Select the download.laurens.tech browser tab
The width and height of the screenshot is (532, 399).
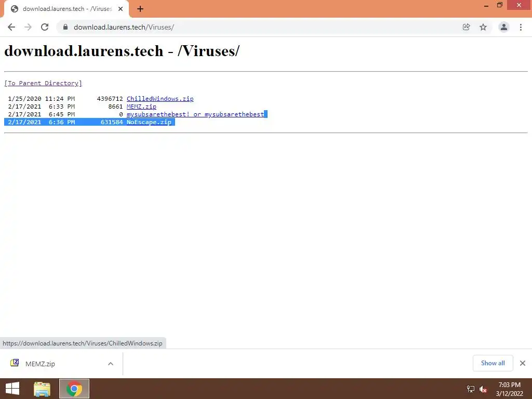[66, 9]
